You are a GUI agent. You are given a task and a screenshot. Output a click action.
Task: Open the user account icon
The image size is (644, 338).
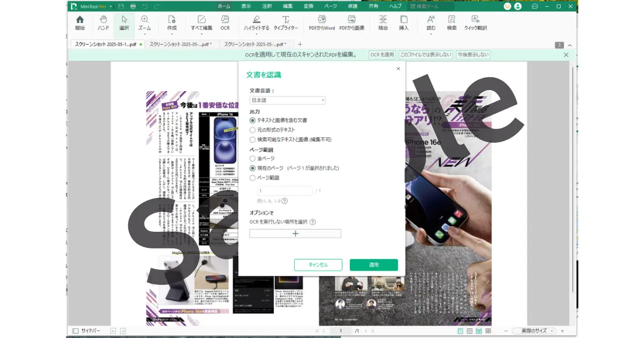pyautogui.click(x=518, y=6)
